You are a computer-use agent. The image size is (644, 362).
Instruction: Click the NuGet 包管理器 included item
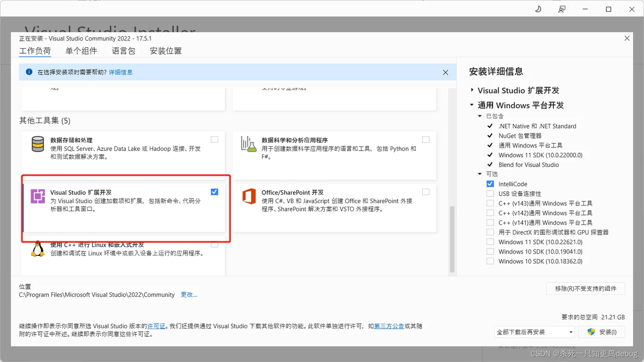520,136
